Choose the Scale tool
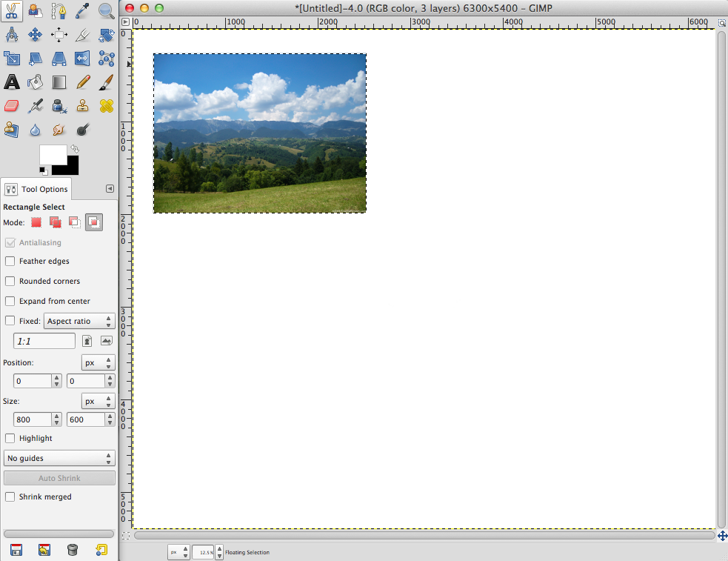Image resolution: width=728 pixels, height=561 pixels. point(12,59)
